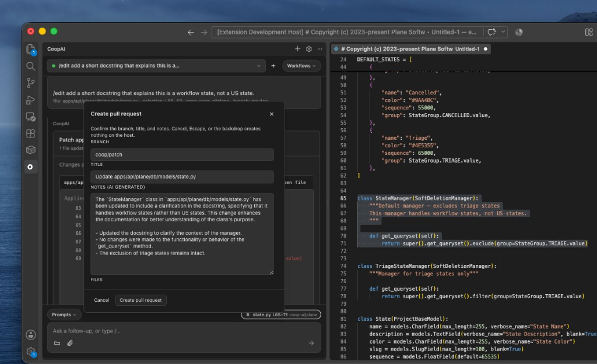Click the plus button next to session dropdown
Viewport: 597px width, 364px height.
273,66
